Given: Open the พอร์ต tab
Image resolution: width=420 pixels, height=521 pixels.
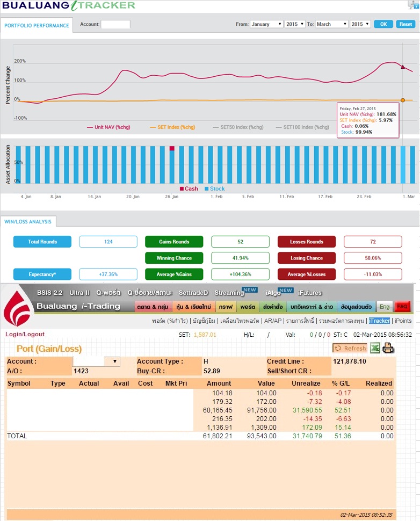Looking at the screenshot, I should click(x=248, y=307).
